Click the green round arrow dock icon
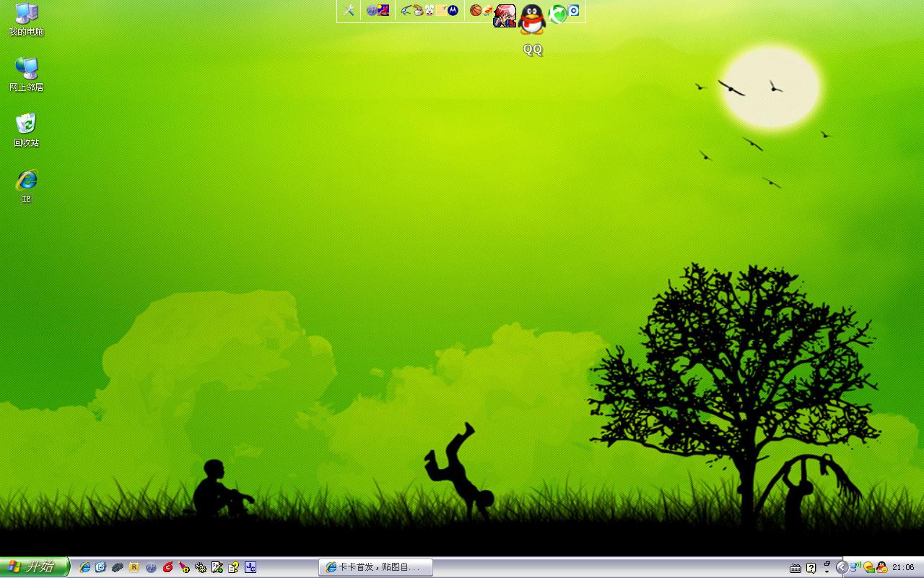Screen dimensions: 924x578 pos(558,13)
